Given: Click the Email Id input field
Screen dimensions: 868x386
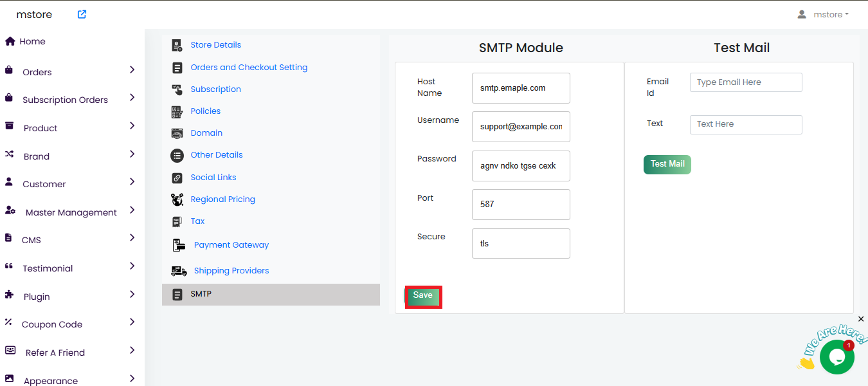Looking at the screenshot, I should click(746, 82).
